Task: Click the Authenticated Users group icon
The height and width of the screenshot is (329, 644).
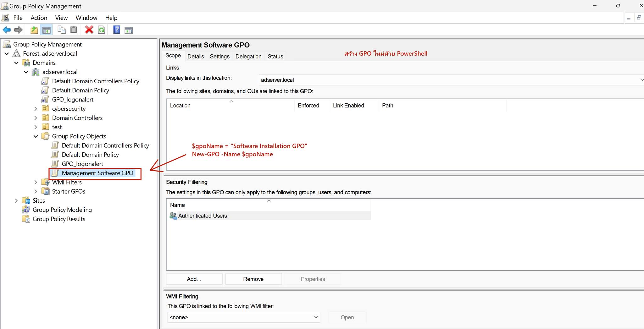Action: (173, 216)
